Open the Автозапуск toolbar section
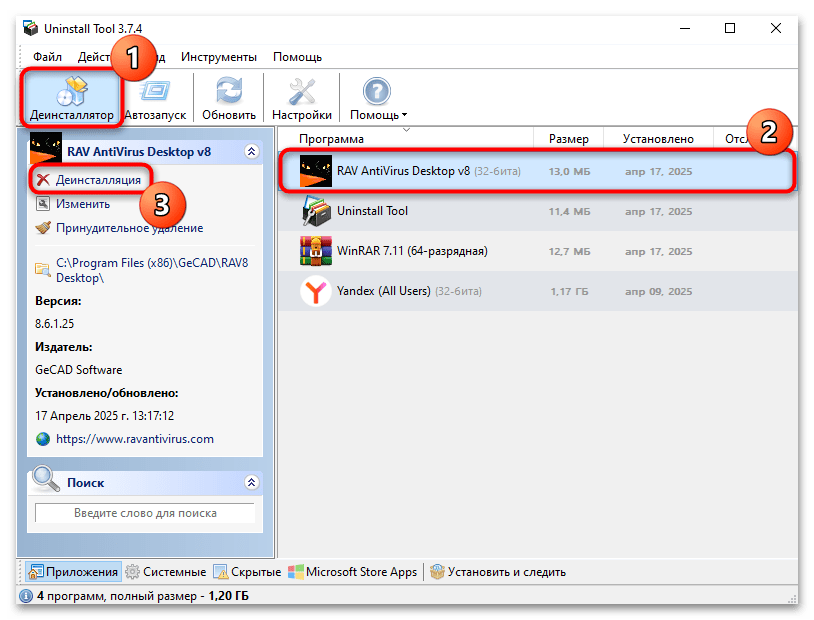 click(155, 99)
